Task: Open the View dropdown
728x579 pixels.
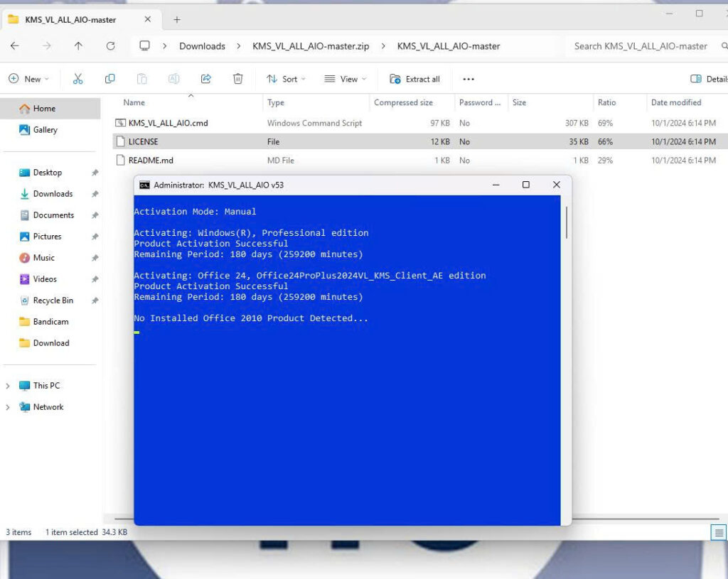Action: click(x=345, y=79)
